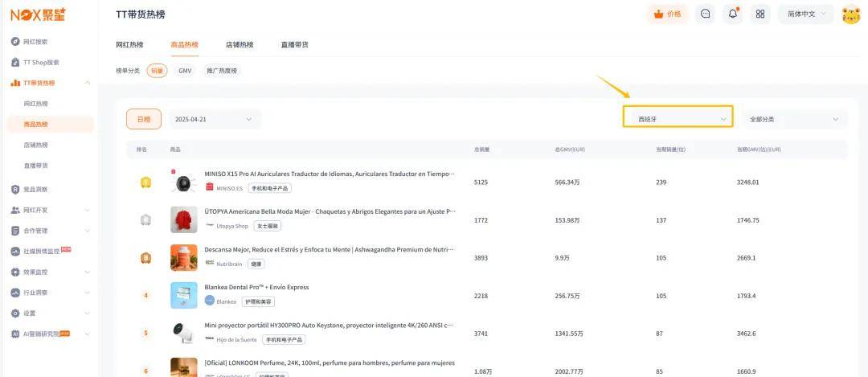Select the 推广热度榜 ranking filter
Screen dimensions: 868x377
pos(222,71)
